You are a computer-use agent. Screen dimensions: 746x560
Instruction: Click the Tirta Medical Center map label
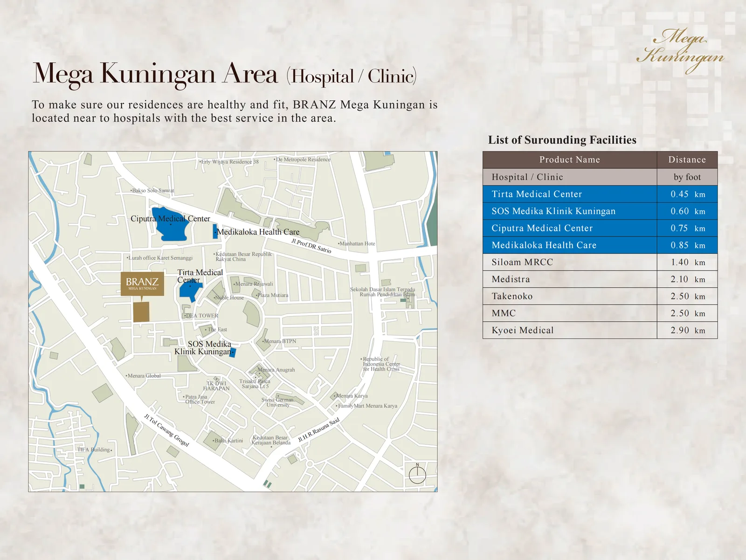point(200,276)
